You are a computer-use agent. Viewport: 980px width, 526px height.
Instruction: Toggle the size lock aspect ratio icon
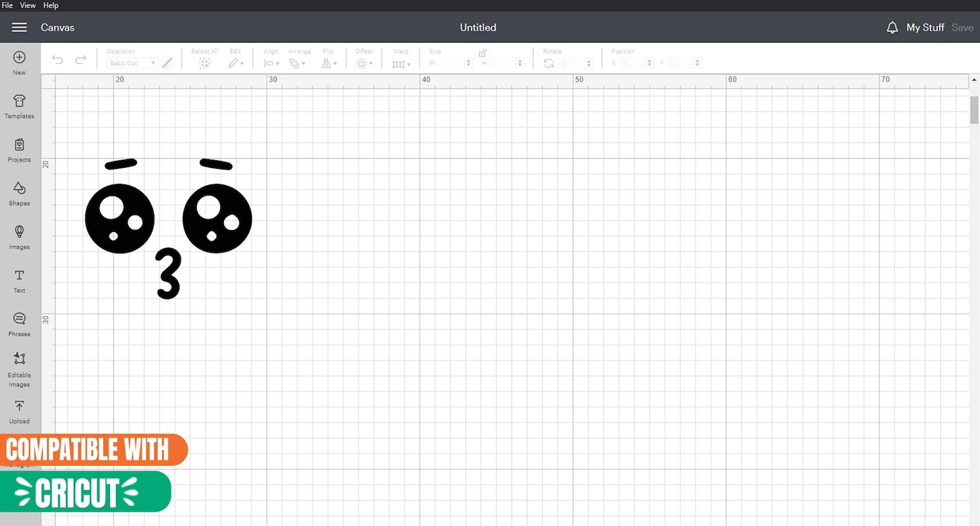pos(483,53)
